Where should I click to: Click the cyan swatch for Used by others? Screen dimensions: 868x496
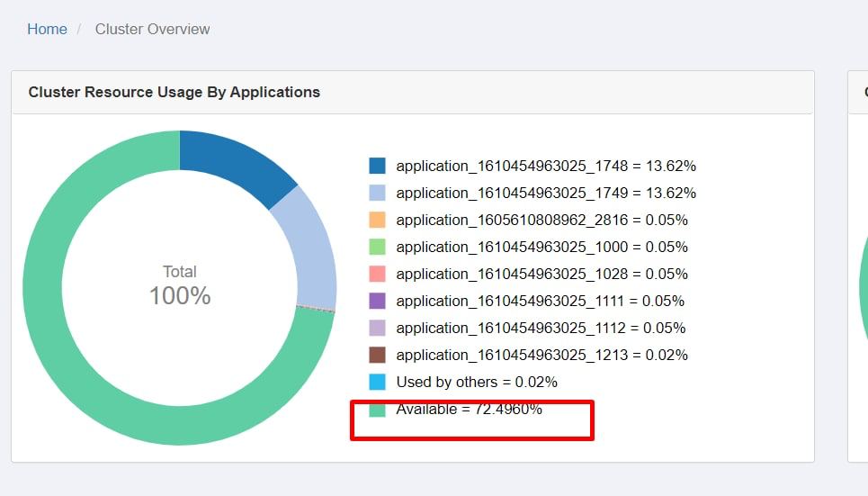[x=378, y=382]
